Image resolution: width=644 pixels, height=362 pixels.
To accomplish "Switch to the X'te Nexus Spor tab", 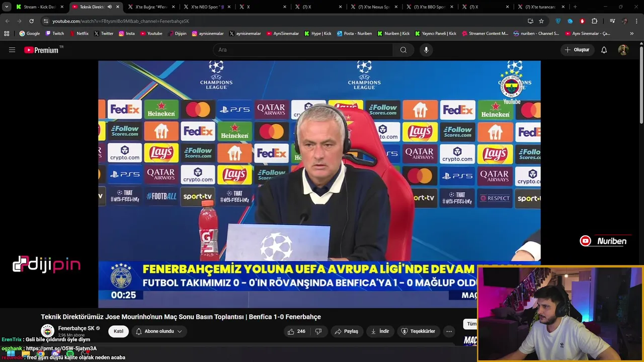I will [374, 7].
